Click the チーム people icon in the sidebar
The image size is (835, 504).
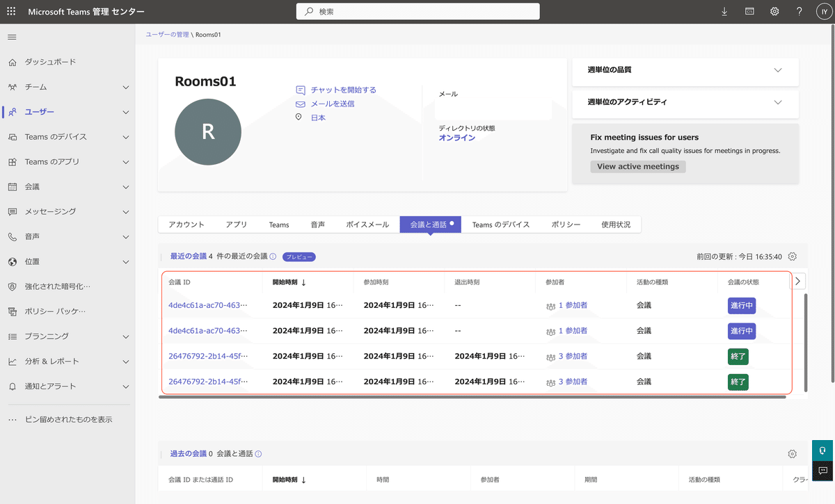click(x=12, y=87)
